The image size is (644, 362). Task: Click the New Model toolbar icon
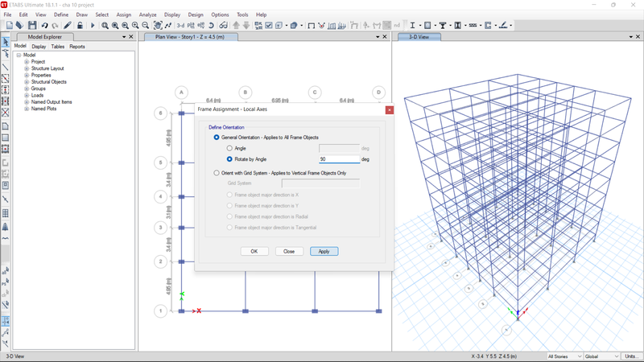coord(10,26)
